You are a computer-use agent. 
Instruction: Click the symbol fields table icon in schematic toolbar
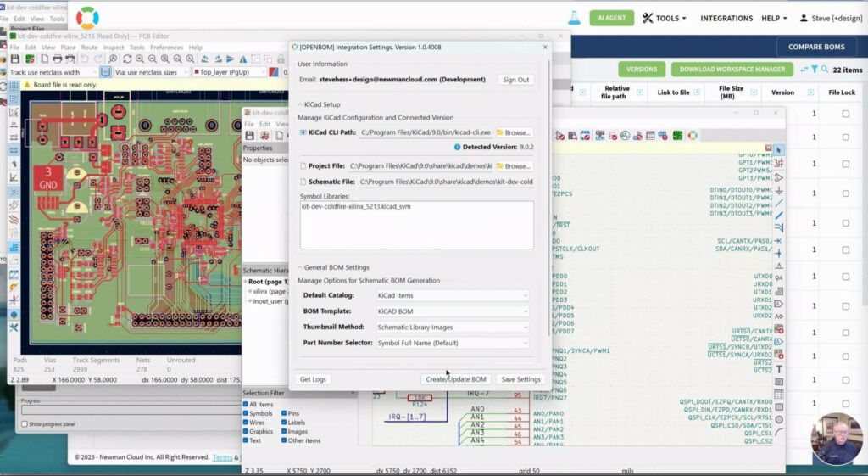click(x=650, y=135)
